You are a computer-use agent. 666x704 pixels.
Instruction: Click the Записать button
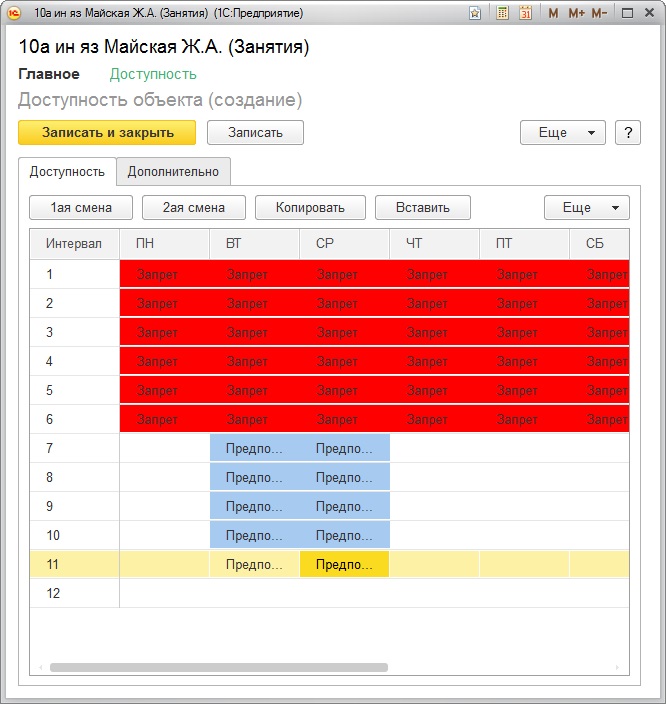click(x=255, y=132)
